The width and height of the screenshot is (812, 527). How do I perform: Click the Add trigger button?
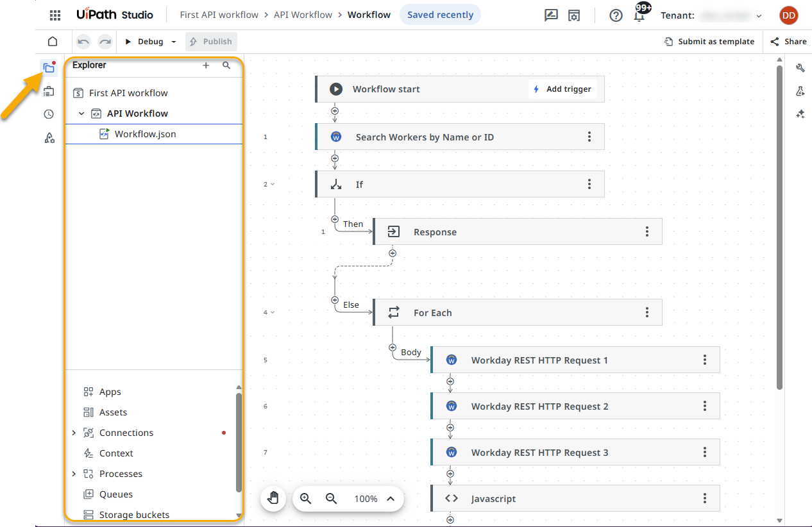[x=562, y=89]
